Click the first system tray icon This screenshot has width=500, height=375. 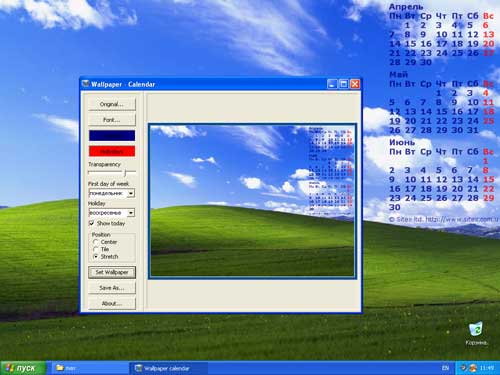click(x=463, y=368)
